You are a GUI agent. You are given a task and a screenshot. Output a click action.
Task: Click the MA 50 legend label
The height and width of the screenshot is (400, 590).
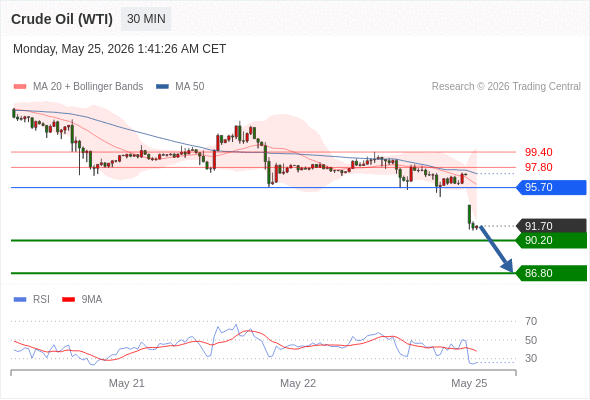[x=190, y=87]
